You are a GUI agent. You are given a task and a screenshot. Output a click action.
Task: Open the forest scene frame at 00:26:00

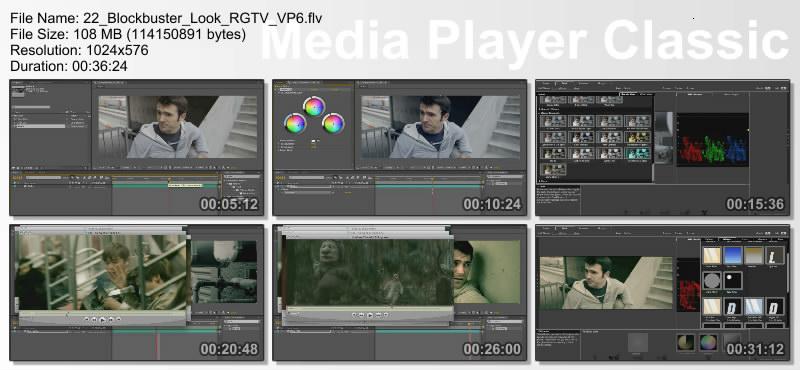click(x=399, y=292)
